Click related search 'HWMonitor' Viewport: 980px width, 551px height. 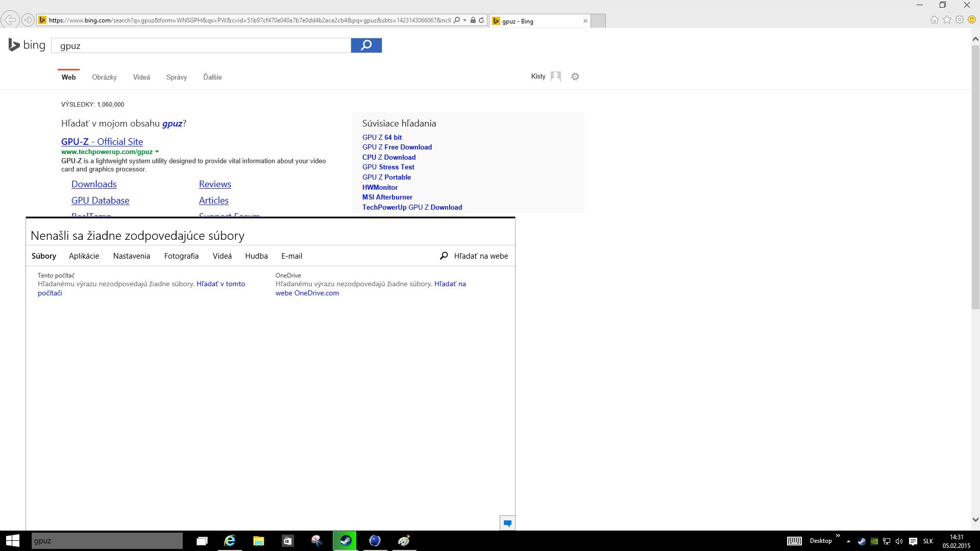pos(380,187)
